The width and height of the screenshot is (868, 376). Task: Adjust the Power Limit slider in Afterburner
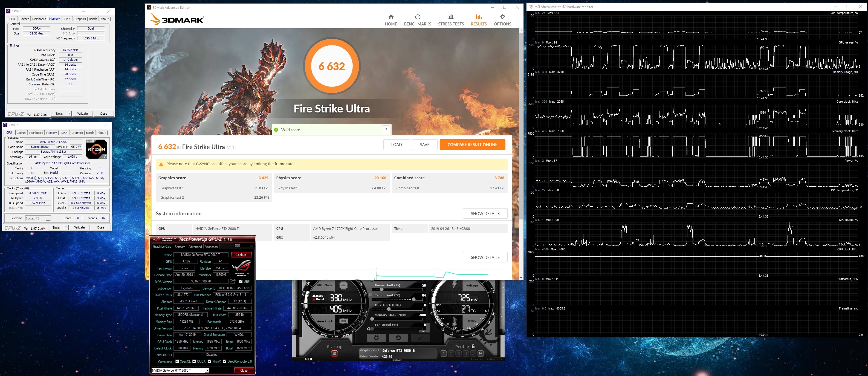[x=382, y=290]
